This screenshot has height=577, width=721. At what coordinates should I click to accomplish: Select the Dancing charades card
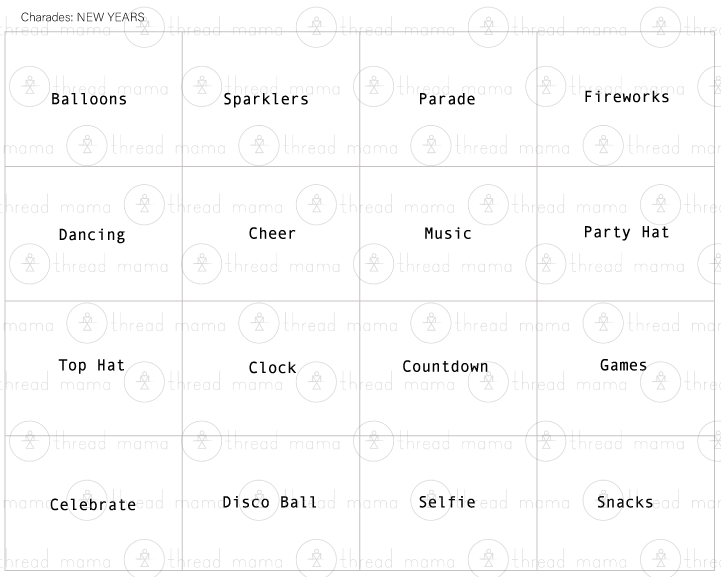(x=92, y=235)
